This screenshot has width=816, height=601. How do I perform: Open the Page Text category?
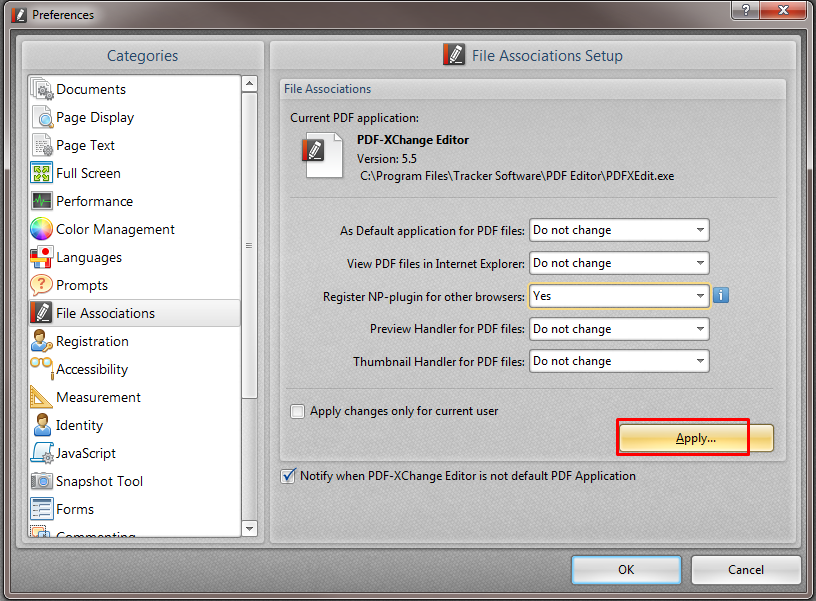pos(134,145)
